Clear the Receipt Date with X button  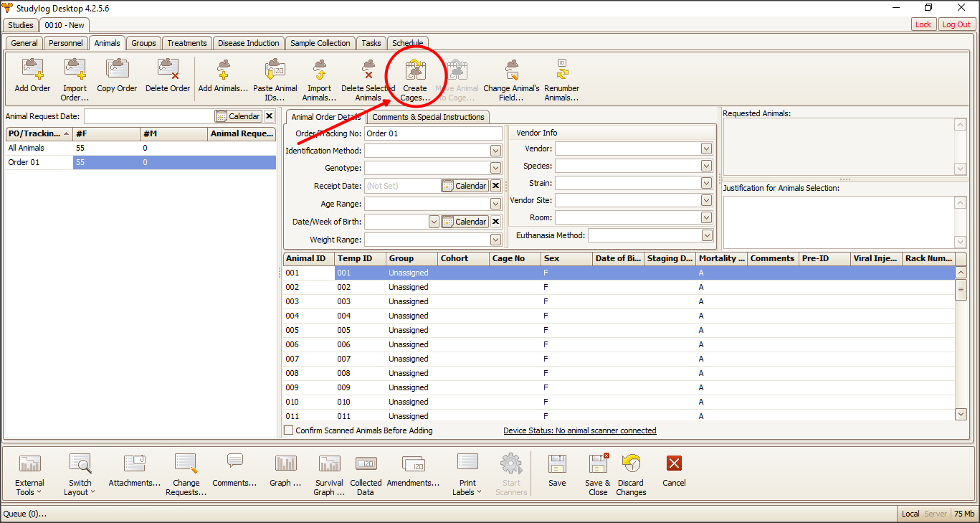coord(495,186)
